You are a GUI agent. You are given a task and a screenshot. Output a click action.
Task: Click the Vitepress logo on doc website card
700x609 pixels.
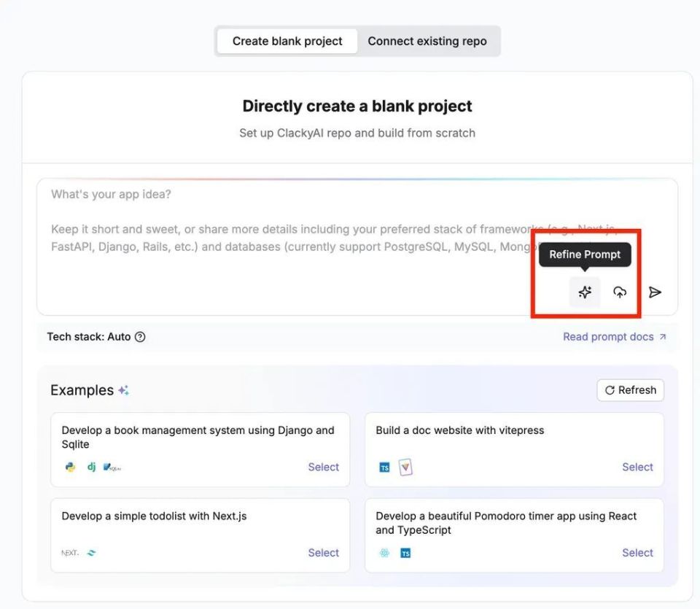[405, 466]
